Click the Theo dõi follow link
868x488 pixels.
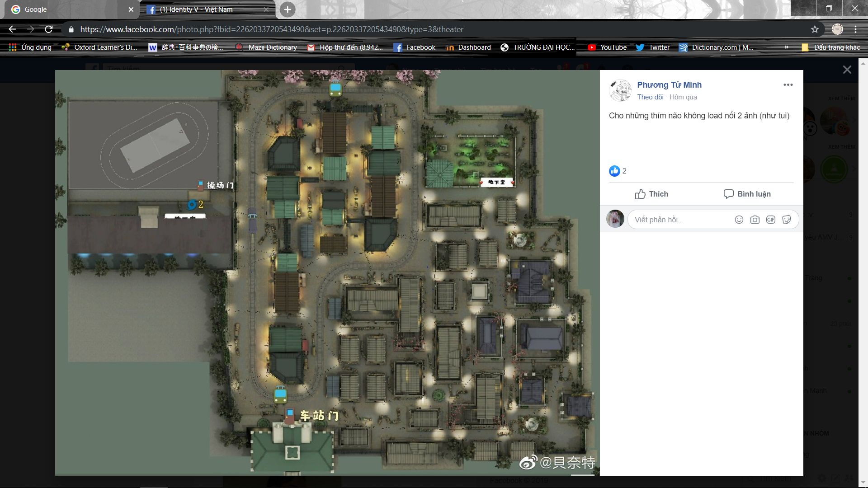[650, 97]
